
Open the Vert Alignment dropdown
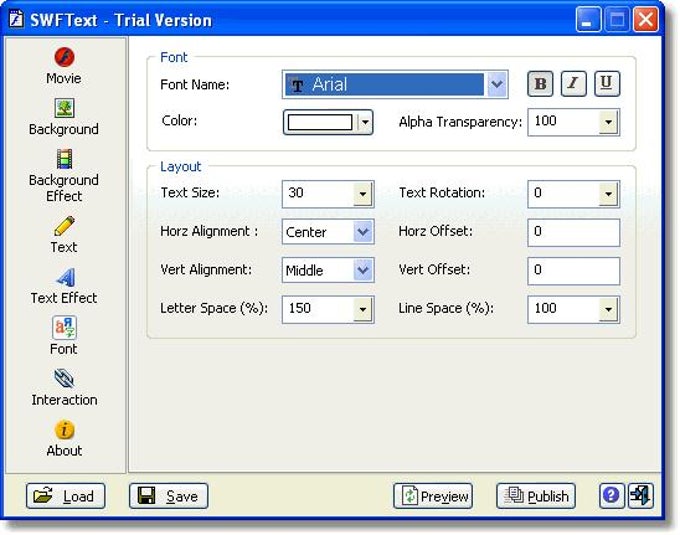(x=363, y=271)
